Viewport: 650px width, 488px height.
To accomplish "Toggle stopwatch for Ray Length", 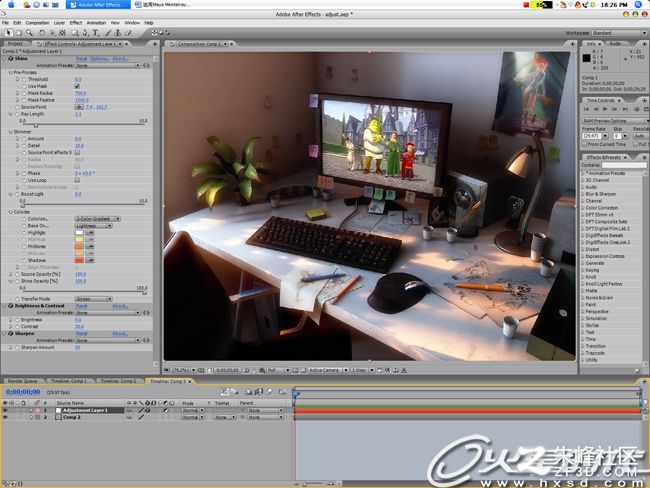I will [17, 114].
